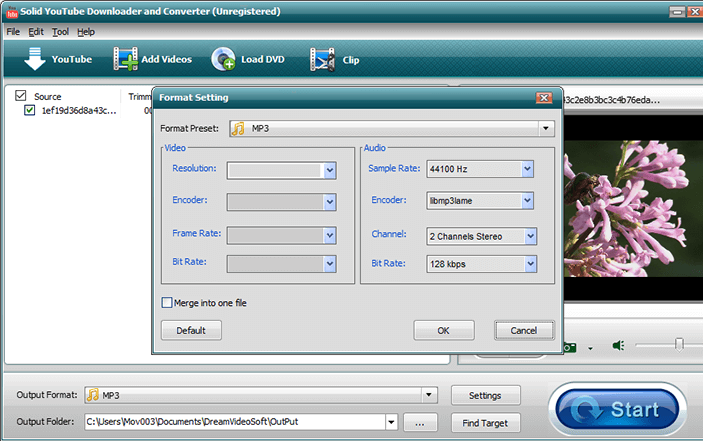Click the Source column header
This screenshot has width=703, height=441.
48,96
